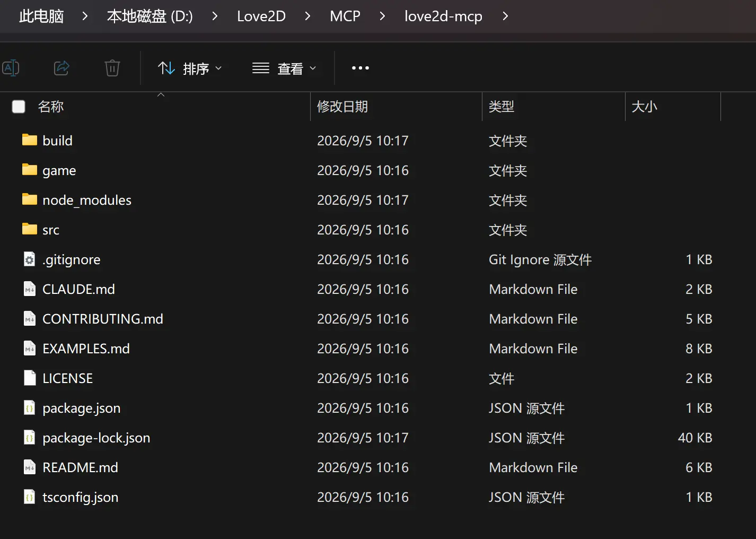Click the README.md markdown file icon

click(x=30, y=467)
